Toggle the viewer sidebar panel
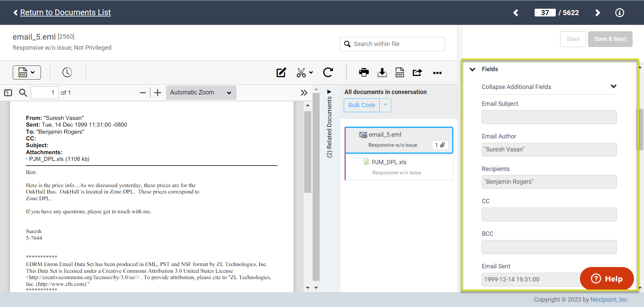Screen dimensions: 644x307 click(x=8, y=93)
